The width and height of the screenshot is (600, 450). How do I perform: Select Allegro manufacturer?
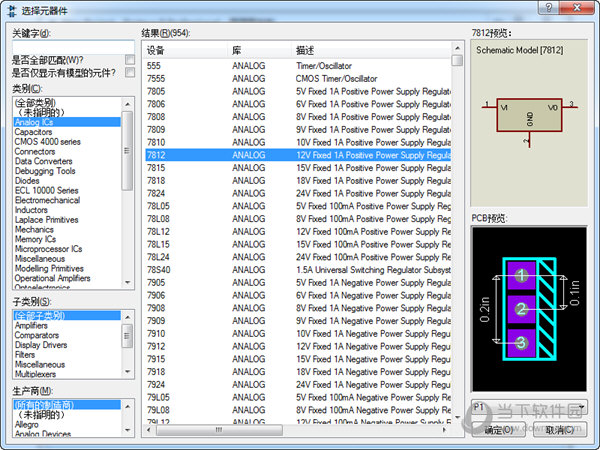pyautogui.click(x=26, y=425)
